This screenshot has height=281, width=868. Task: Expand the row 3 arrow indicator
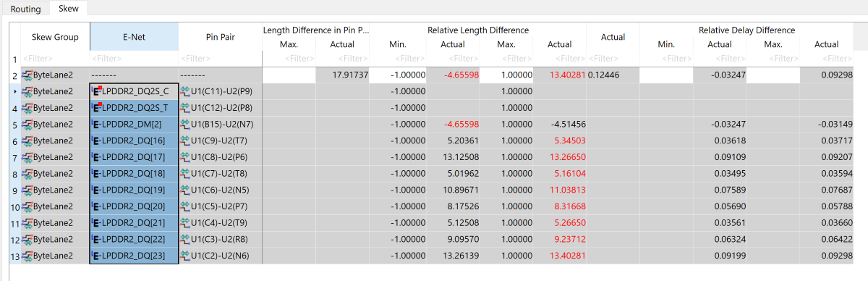(15, 91)
